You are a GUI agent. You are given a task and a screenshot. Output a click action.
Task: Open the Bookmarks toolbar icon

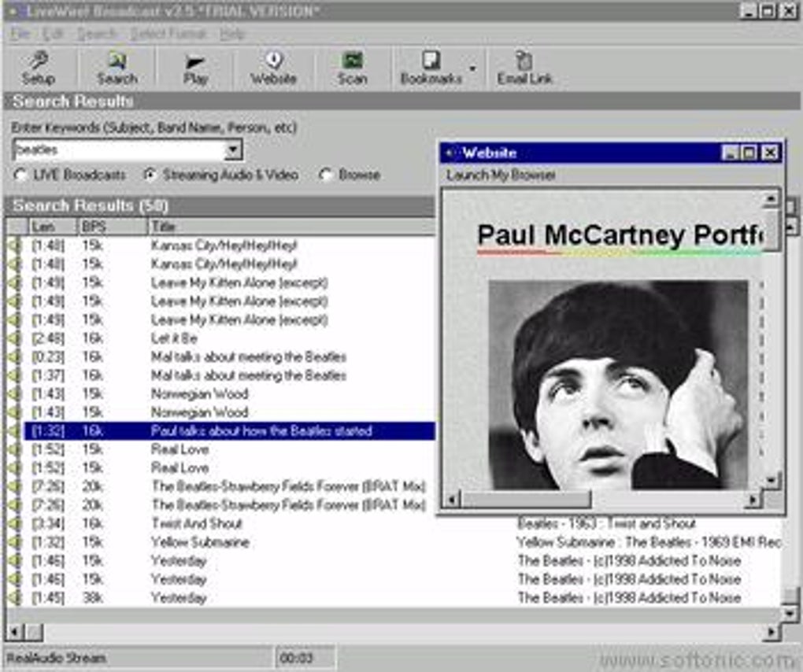click(x=431, y=68)
